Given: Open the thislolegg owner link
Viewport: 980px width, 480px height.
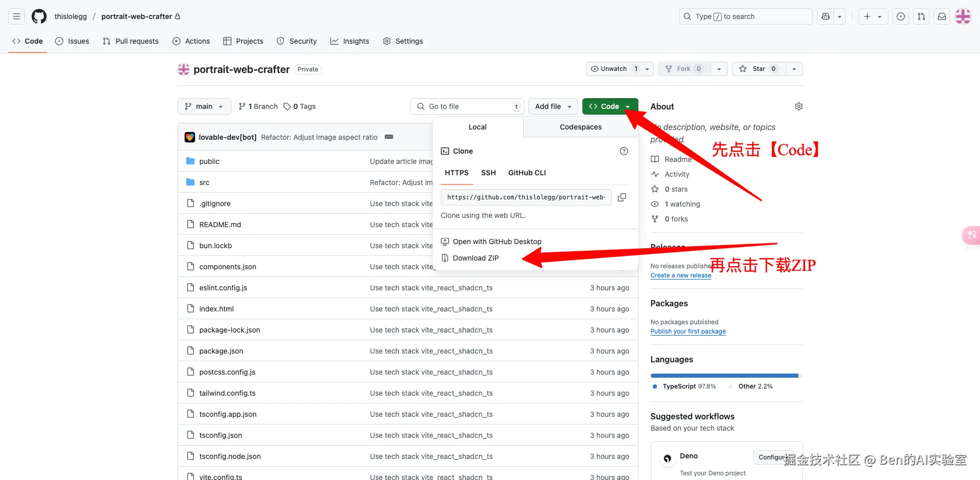Looking at the screenshot, I should pyautogui.click(x=71, y=16).
